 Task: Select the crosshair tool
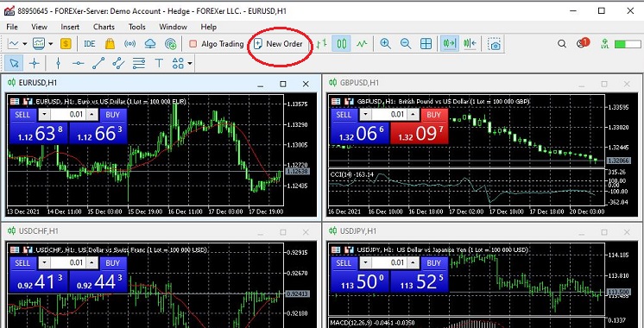tap(35, 63)
